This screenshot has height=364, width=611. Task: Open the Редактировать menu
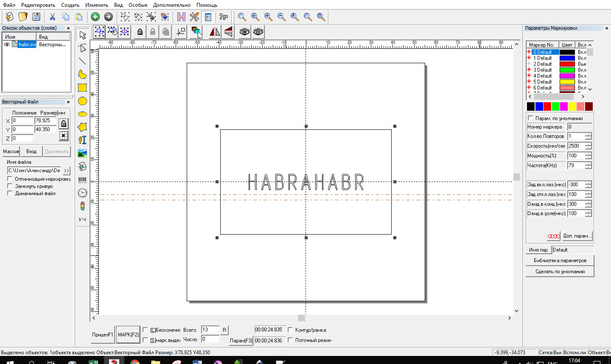pyautogui.click(x=38, y=5)
